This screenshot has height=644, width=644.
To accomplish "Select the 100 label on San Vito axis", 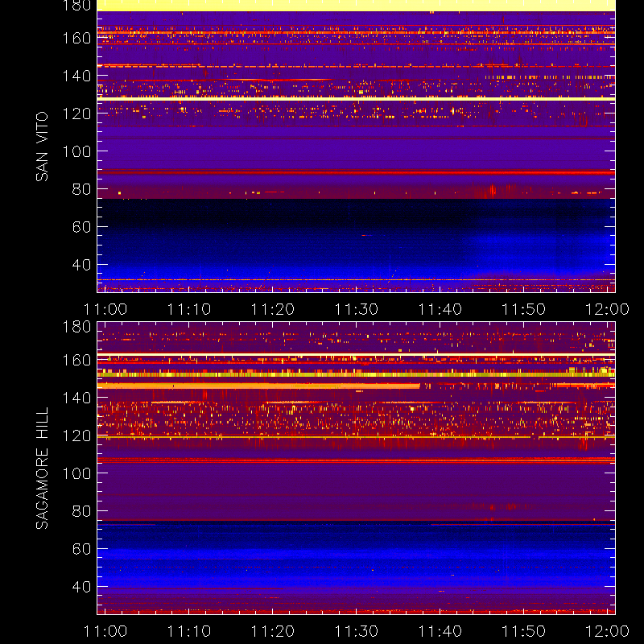I will [x=76, y=151].
